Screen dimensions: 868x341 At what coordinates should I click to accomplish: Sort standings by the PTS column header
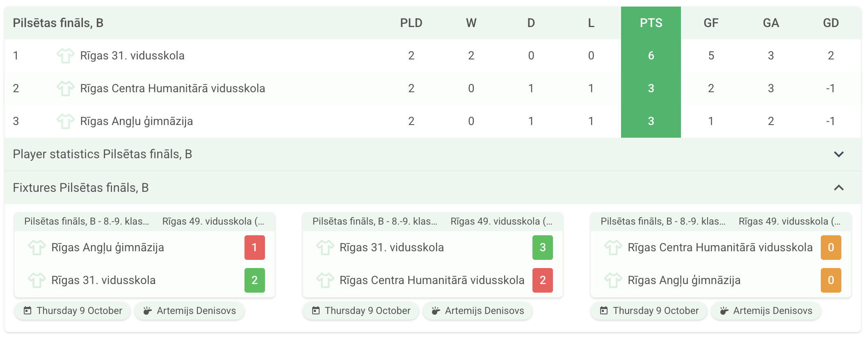tap(651, 23)
